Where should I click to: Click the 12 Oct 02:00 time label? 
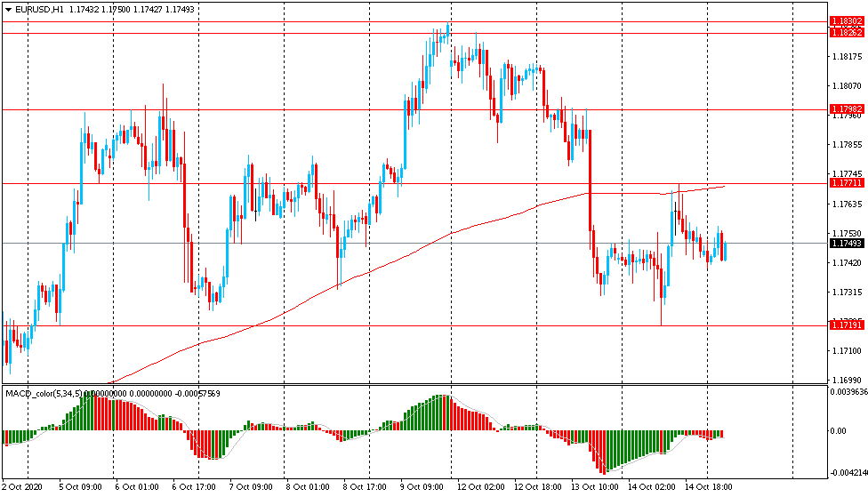(x=480, y=487)
